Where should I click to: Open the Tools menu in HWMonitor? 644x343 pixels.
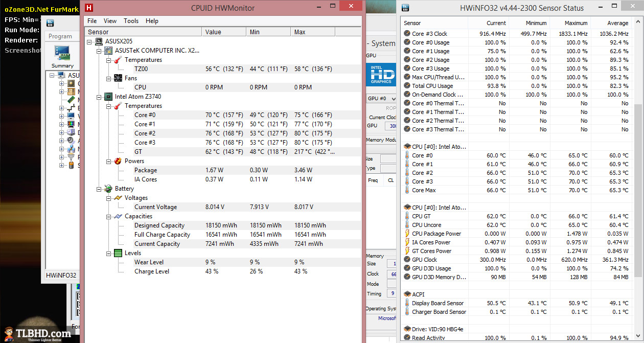[131, 21]
